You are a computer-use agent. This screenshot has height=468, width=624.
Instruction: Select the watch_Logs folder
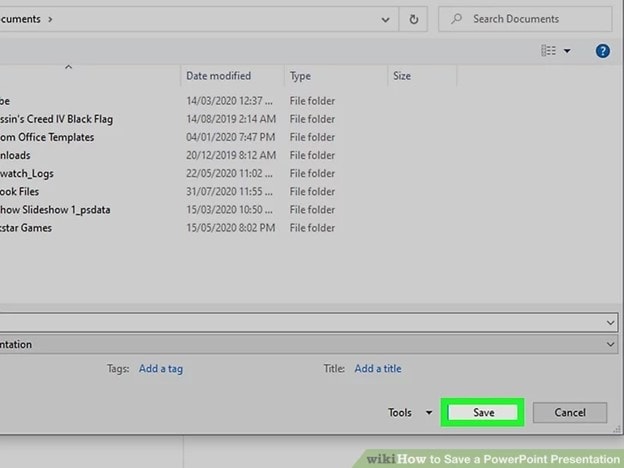pyautogui.click(x=27, y=174)
